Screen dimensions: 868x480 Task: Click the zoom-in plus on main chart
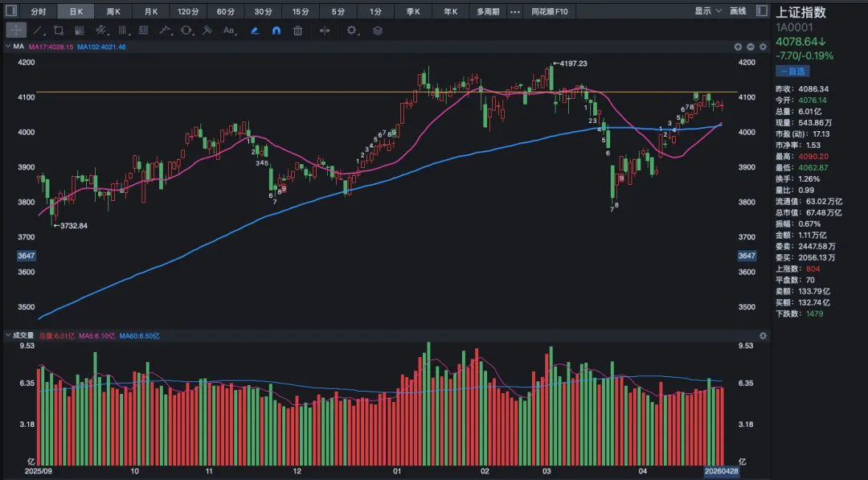738,47
